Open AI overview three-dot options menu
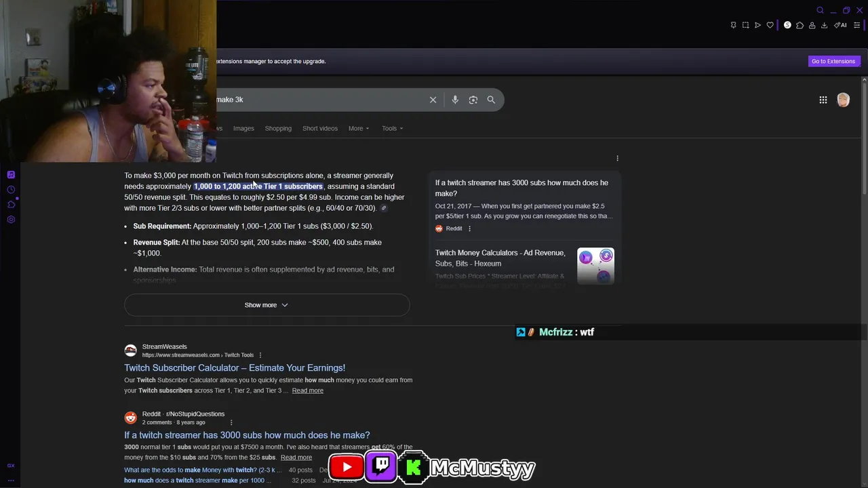Image resolution: width=868 pixels, height=488 pixels. (x=617, y=158)
